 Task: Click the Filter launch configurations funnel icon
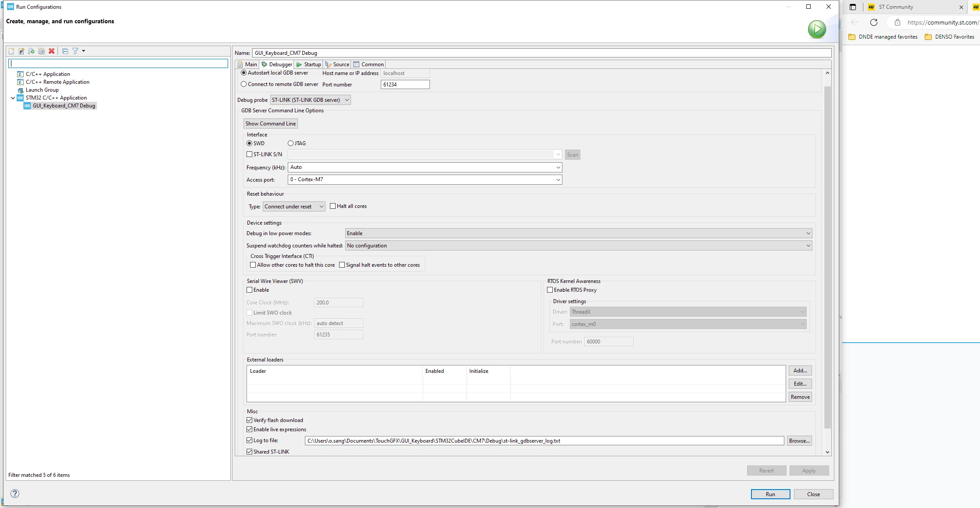coord(75,51)
